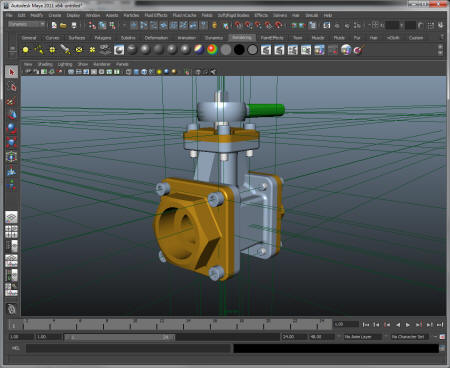Toggle snap to curves magnet
The height and width of the screenshot is (368, 450).
point(248,25)
